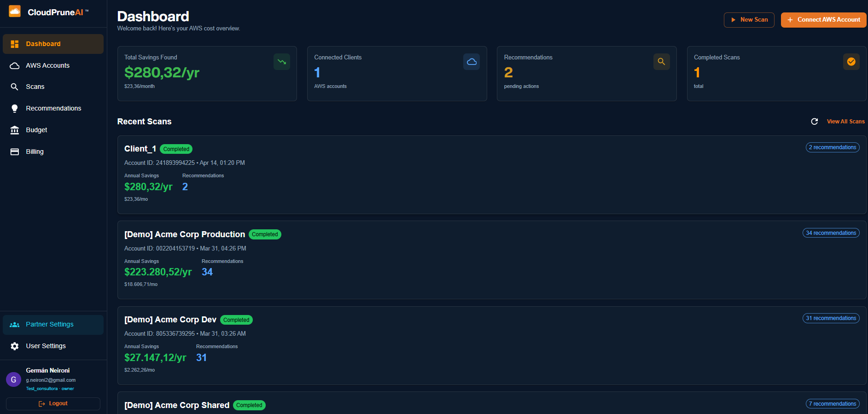868x414 pixels.
Task: Click the Partner Settings people icon
Action: (x=15, y=325)
